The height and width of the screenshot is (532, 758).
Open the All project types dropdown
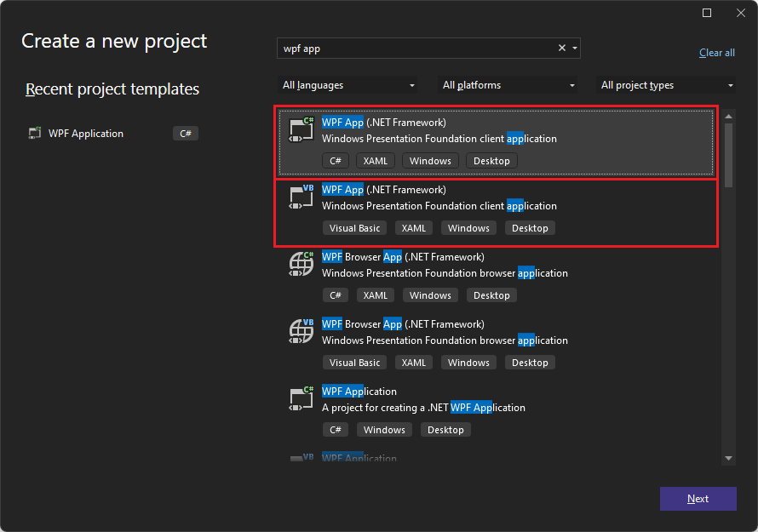[666, 85]
